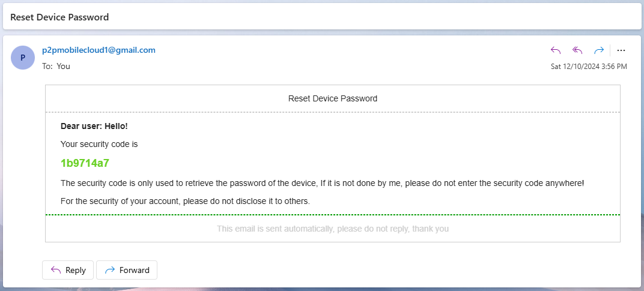This screenshot has height=291, width=644.
Task: Click the do not disclose it to others line
Action: pos(185,202)
